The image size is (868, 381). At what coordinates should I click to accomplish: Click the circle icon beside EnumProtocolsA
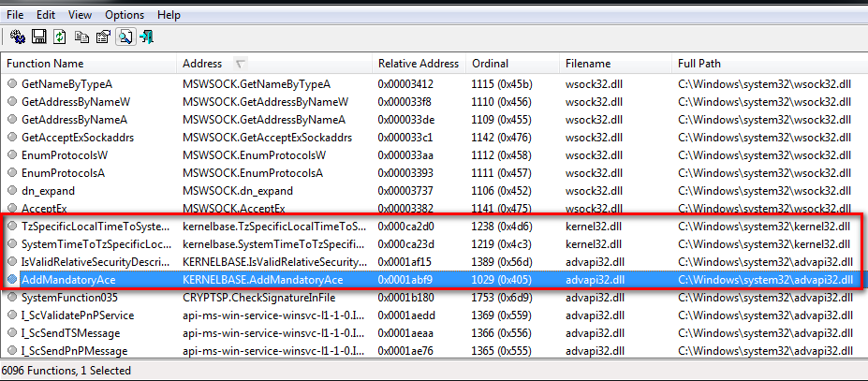pos(12,173)
